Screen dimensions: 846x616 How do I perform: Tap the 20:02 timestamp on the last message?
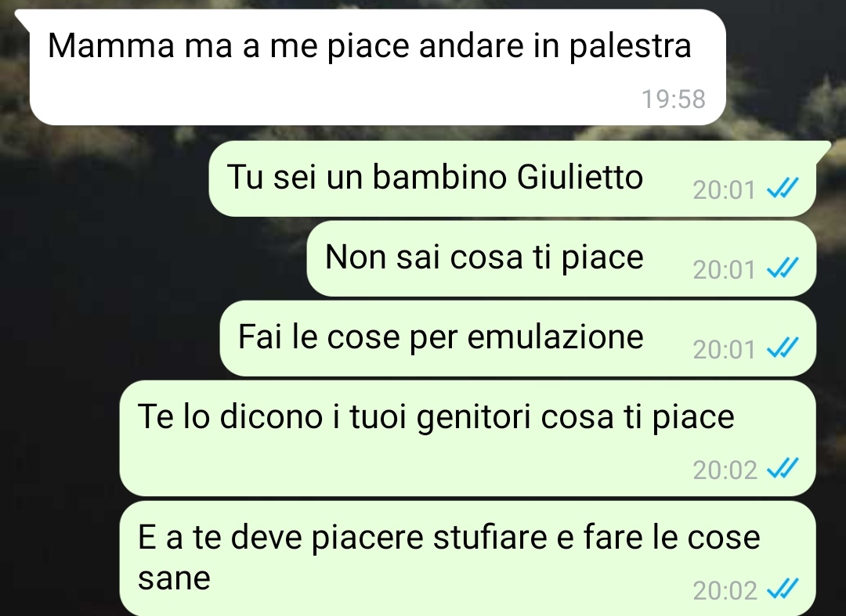[725, 591]
